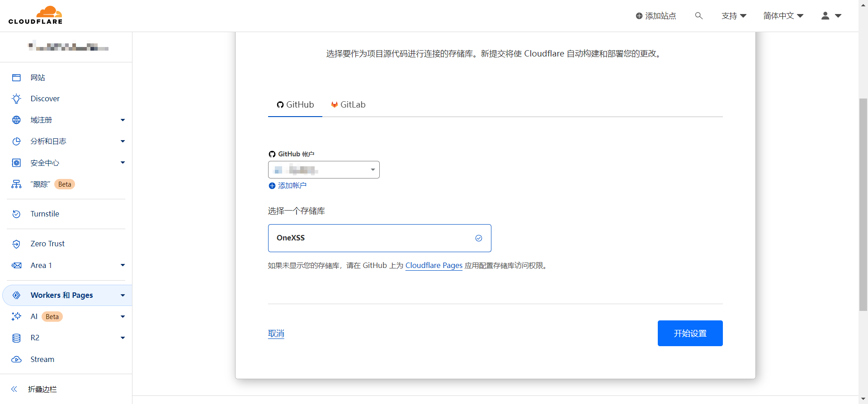Switch to the GitLab tab
Screen dimensions: 868x404
pos(348,105)
